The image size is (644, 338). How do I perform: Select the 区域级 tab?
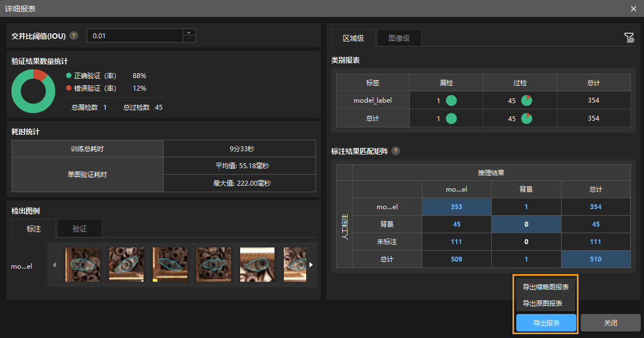point(353,38)
